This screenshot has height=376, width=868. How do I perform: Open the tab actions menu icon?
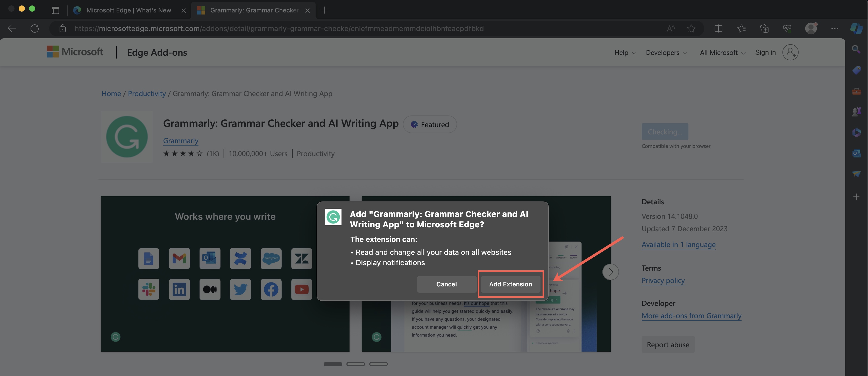coord(55,10)
